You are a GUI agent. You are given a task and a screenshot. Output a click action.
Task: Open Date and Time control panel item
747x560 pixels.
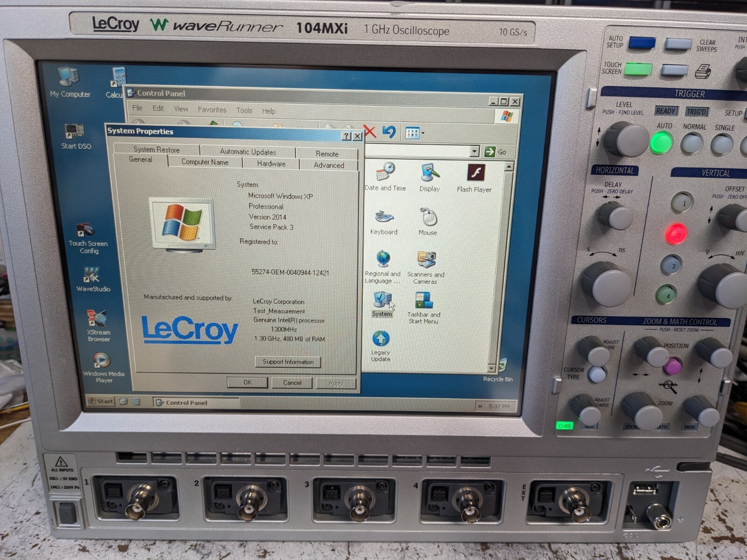click(x=385, y=177)
